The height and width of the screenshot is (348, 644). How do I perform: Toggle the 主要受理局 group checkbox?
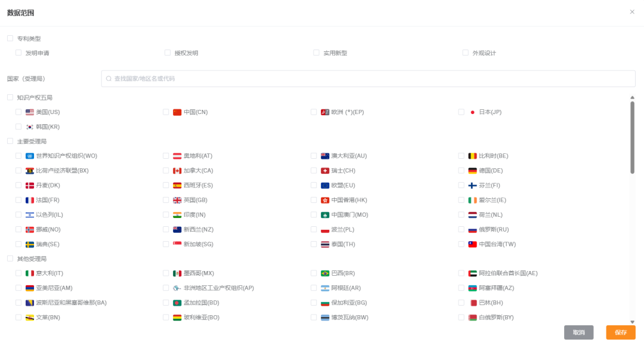pos(10,141)
